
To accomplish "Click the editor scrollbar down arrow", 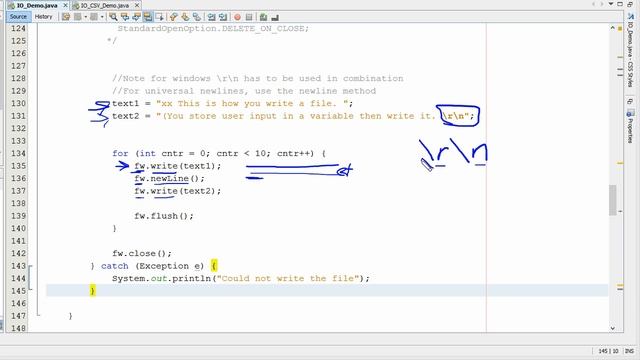I will click(613, 328).
